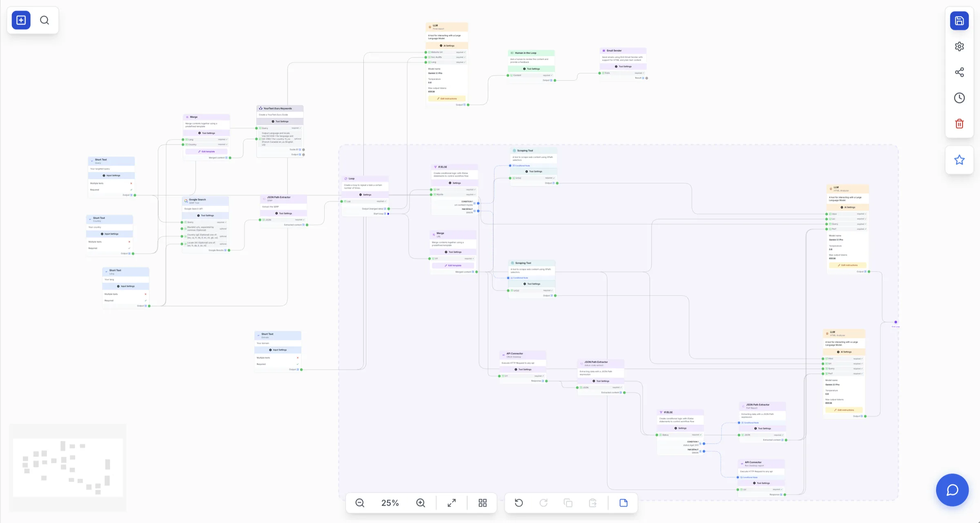Select the YourText.Guru Keywords node title
This screenshot has width=980, height=523.
pos(278,109)
